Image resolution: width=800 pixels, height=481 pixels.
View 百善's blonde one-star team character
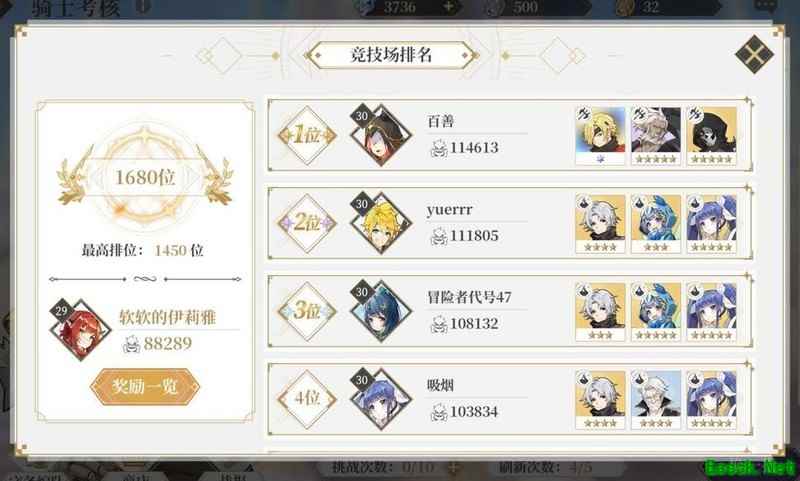(x=600, y=135)
